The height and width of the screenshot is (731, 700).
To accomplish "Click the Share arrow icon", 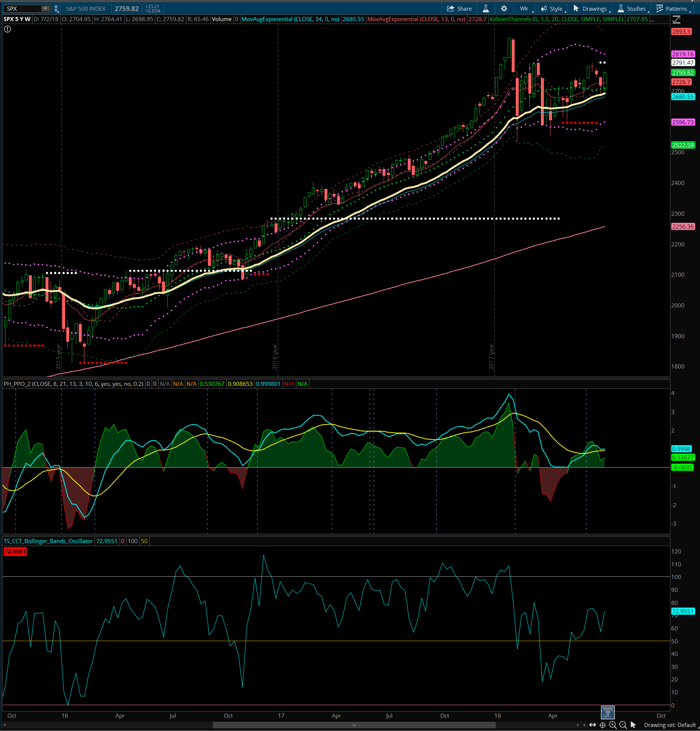I will coord(451,9).
